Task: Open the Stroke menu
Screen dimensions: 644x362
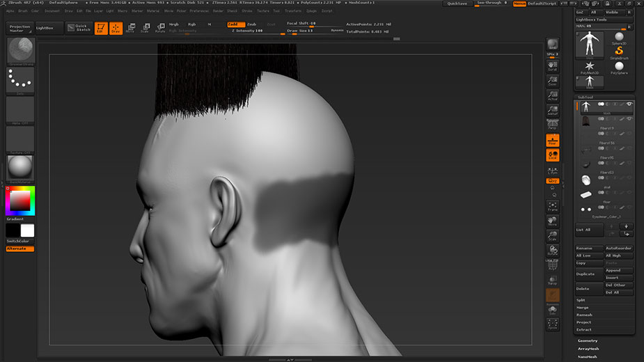Action: 247,11
